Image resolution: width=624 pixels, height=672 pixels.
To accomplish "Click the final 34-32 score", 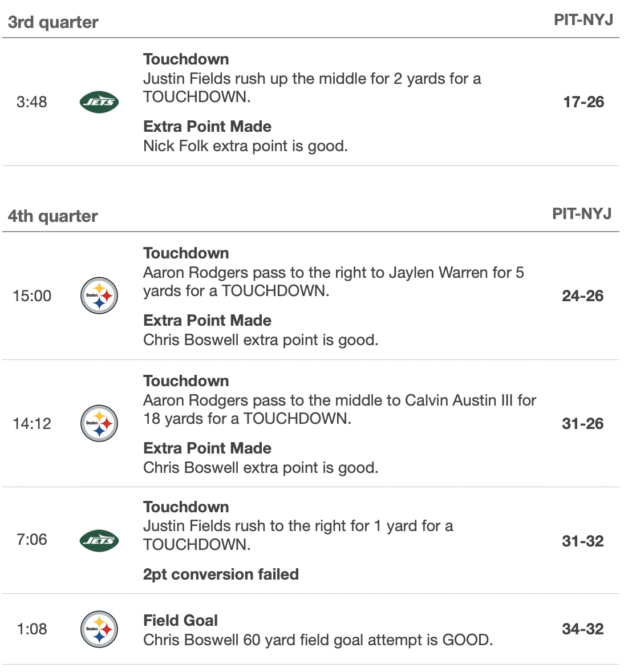I will tap(582, 629).
